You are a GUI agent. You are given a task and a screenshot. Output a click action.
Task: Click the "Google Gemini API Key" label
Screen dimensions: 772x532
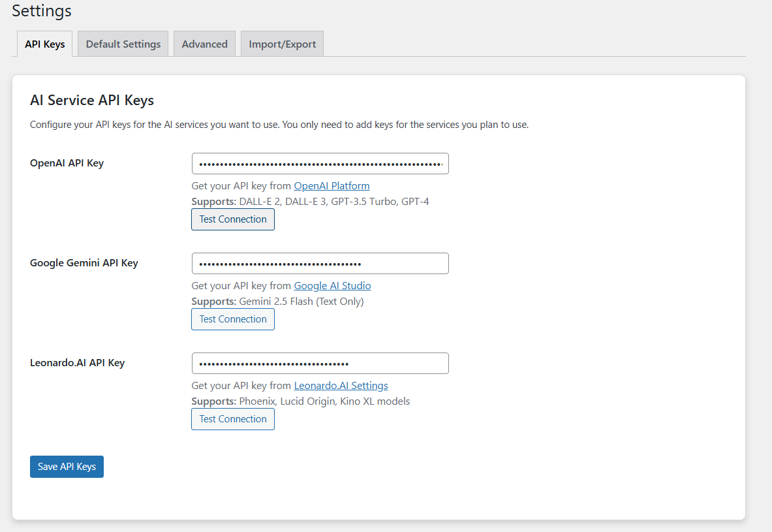(84, 263)
